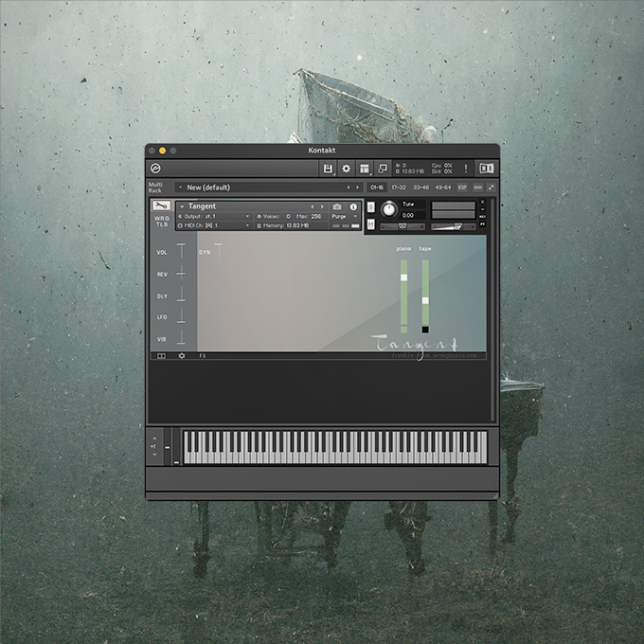Click the pitch wheel strip beside the keyboard
The image size is (644, 644).
[168, 447]
